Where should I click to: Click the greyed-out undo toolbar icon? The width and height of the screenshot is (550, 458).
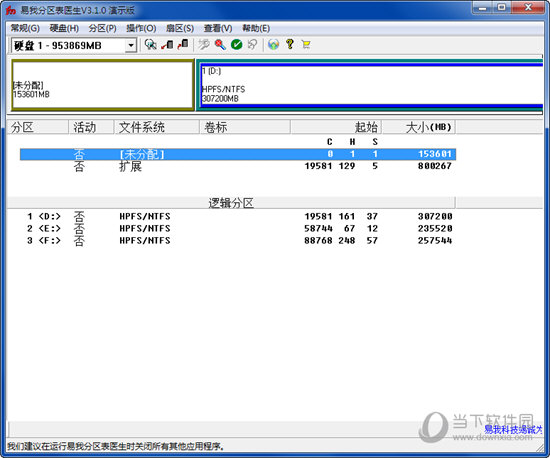[253, 45]
